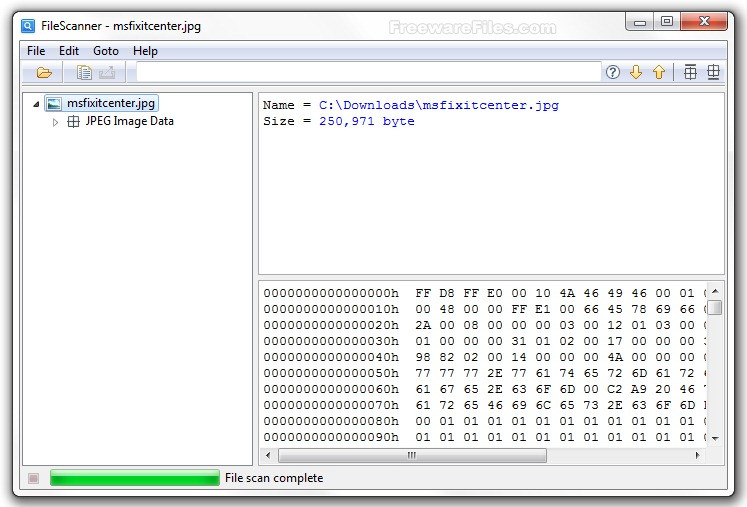Image resolution: width=747 pixels, height=507 pixels.
Task: Open the Edit menu
Action: click(x=69, y=51)
